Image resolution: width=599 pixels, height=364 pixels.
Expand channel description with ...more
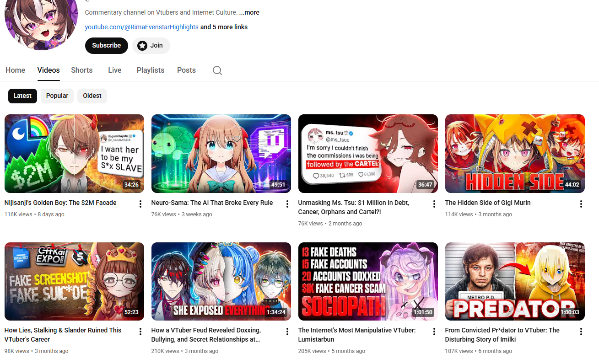(249, 12)
